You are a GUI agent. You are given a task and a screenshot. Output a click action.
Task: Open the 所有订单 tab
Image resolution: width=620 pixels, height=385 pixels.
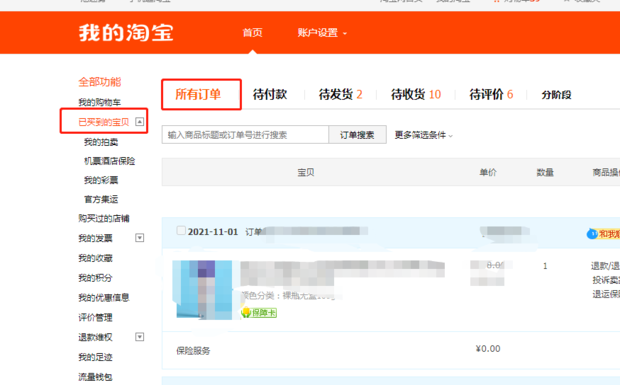[x=198, y=94]
